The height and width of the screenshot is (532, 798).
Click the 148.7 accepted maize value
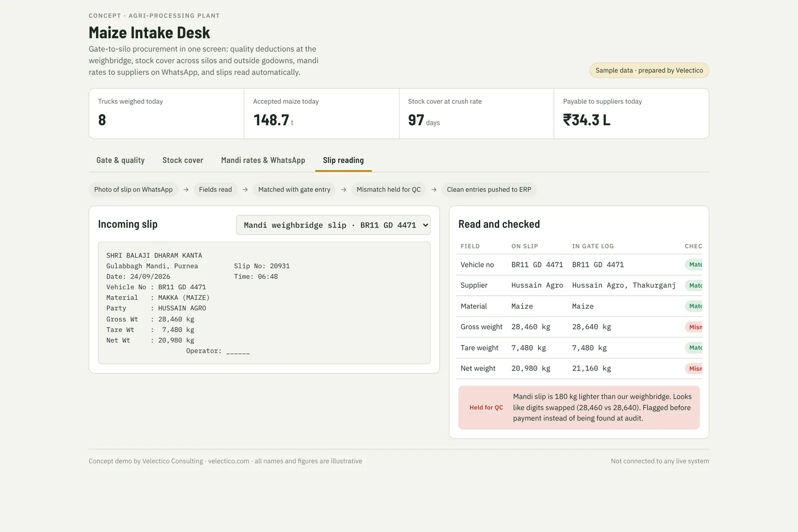coord(271,120)
